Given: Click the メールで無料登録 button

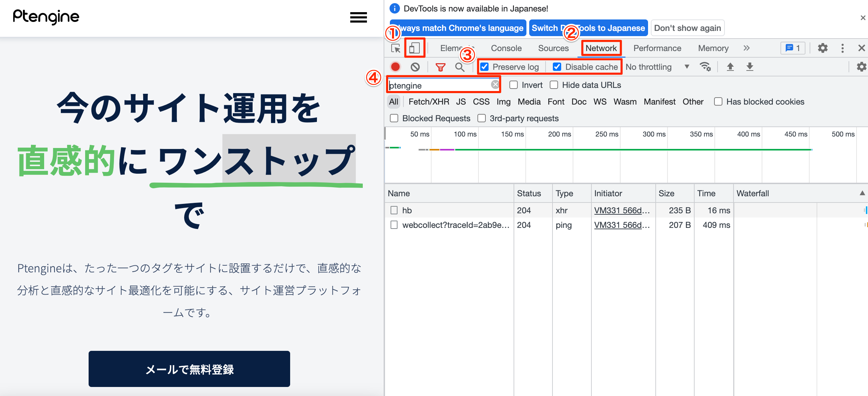Looking at the screenshot, I should (x=189, y=369).
